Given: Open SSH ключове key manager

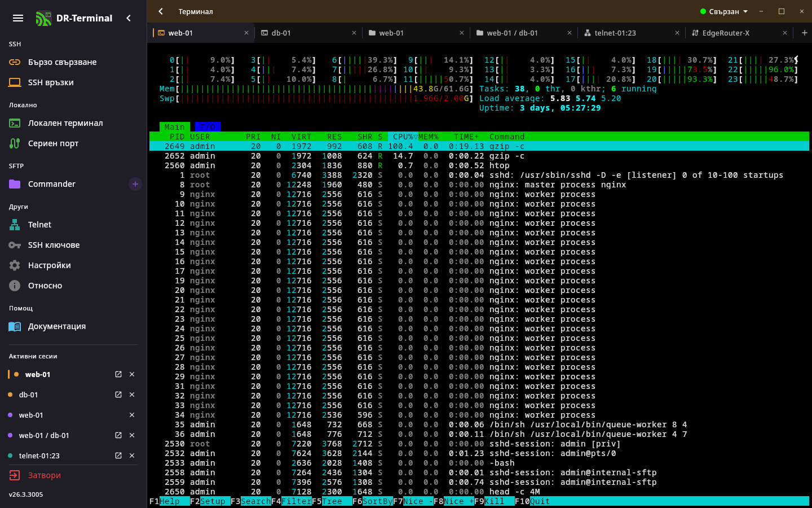Looking at the screenshot, I should coord(73,245).
